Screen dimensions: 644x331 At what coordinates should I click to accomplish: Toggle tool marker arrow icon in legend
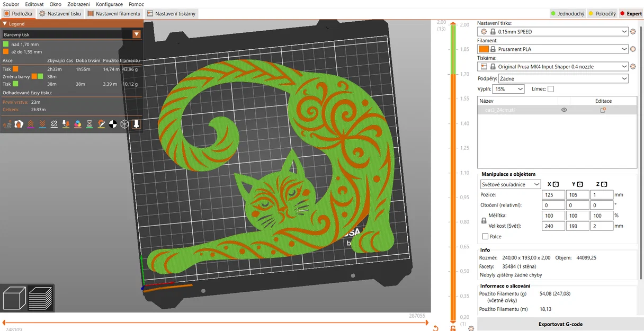[x=136, y=124]
